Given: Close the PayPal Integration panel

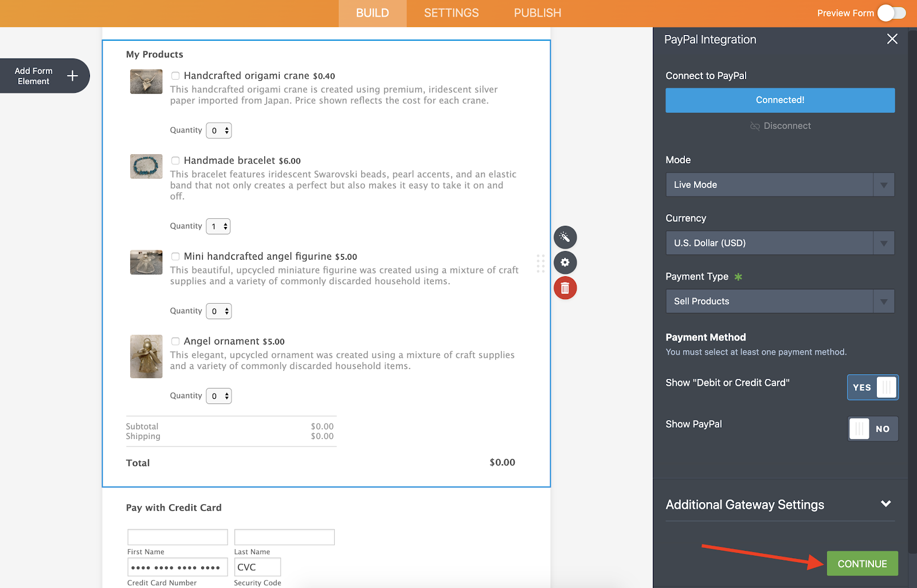Looking at the screenshot, I should tap(892, 39).
